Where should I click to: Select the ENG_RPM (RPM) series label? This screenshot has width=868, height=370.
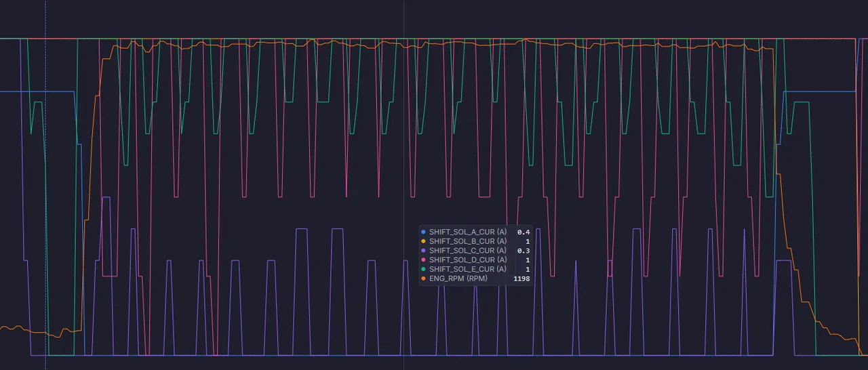pyautogui.click(x=458, y=279)
